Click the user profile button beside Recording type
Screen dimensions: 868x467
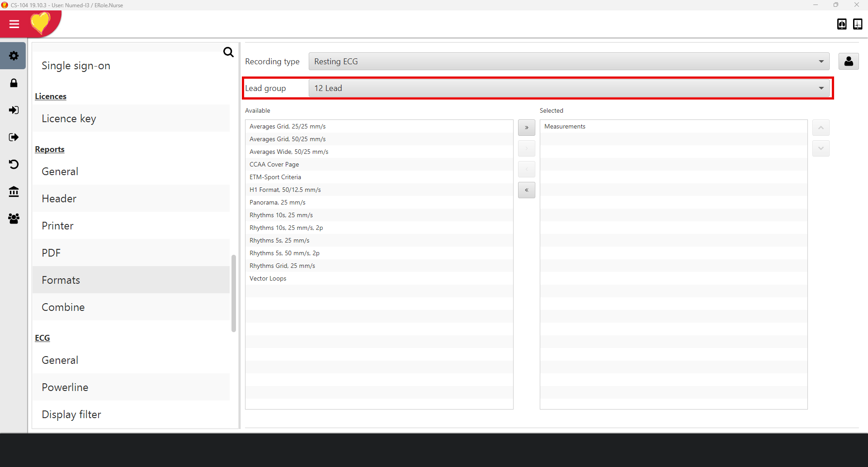[x=848, y=61]
